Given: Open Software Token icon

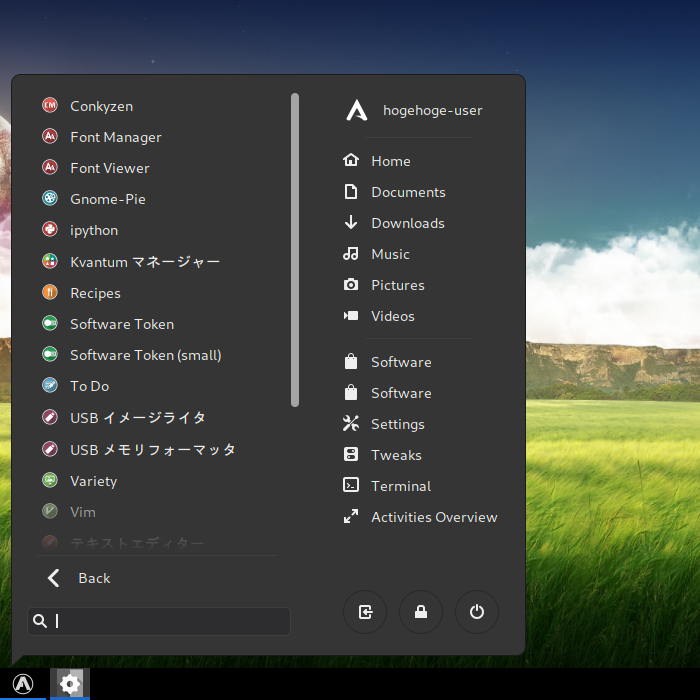Looking at the screenshot, I should [x=50, y=323].
